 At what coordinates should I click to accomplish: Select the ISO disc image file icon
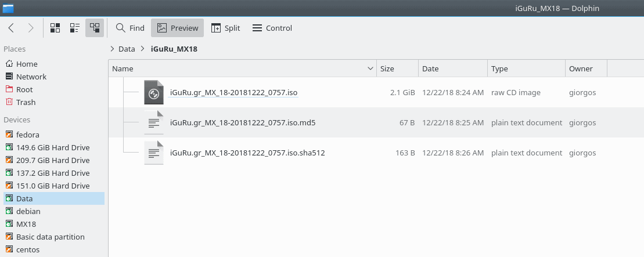pyautogui.click(x=154, y=92)
